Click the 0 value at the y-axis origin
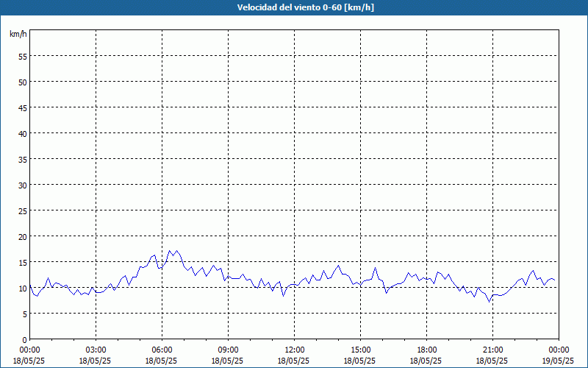This screenshot has height=368, width=588. pos(25,339)
